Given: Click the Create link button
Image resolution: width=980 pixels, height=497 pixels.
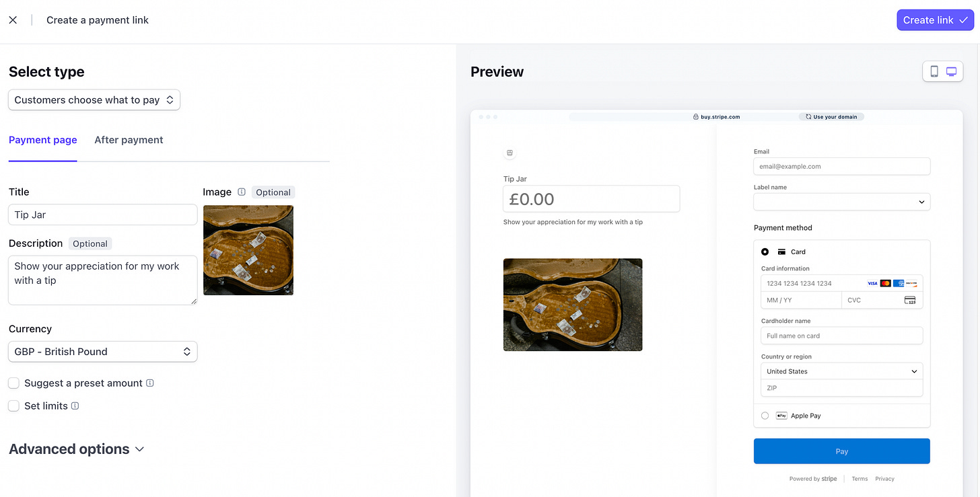Looking at the screenshot, I should 935,20.
